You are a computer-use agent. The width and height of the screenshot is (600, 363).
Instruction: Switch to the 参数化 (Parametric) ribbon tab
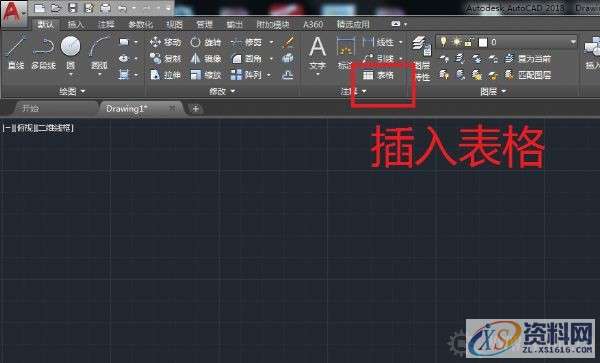(140, 25)
